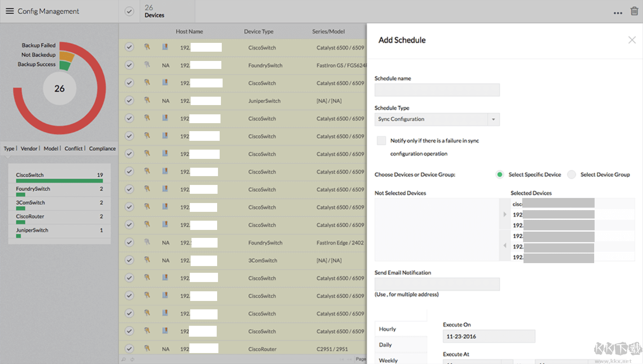Open the hamburger navigation menu
643x364 pixels.
[10, 11]
